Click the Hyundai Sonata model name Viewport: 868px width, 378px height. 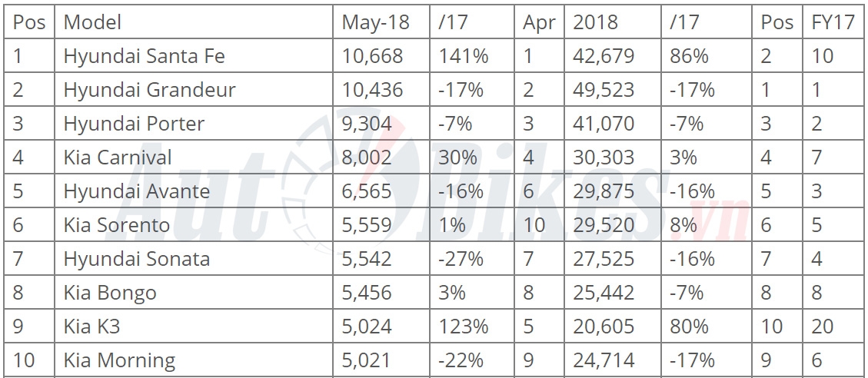(x=137, y=259)
